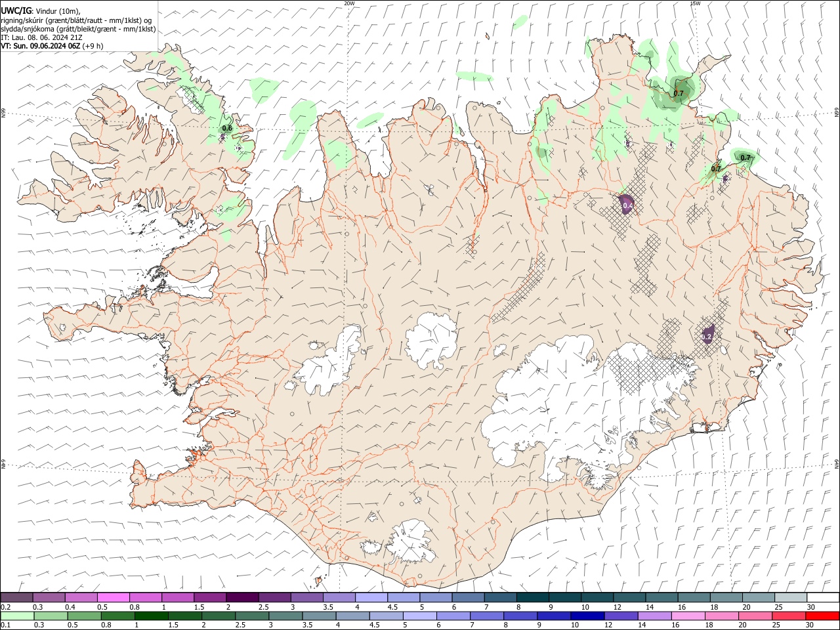Pick the darkest green swatch between 1 and 1.5
Image resolution: width=840 pixels, height=630 pixels.
[150, 616]
